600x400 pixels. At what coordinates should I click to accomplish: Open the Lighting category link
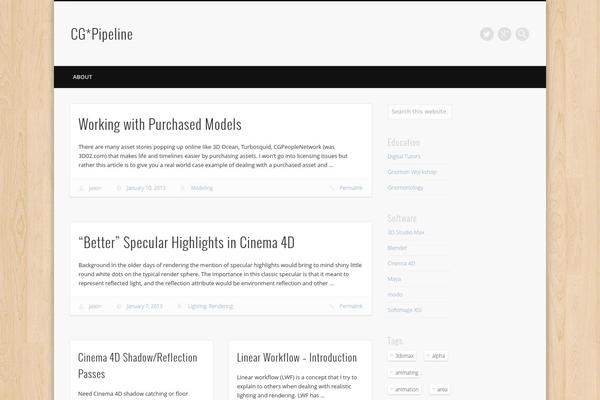(x=197, y=306)
